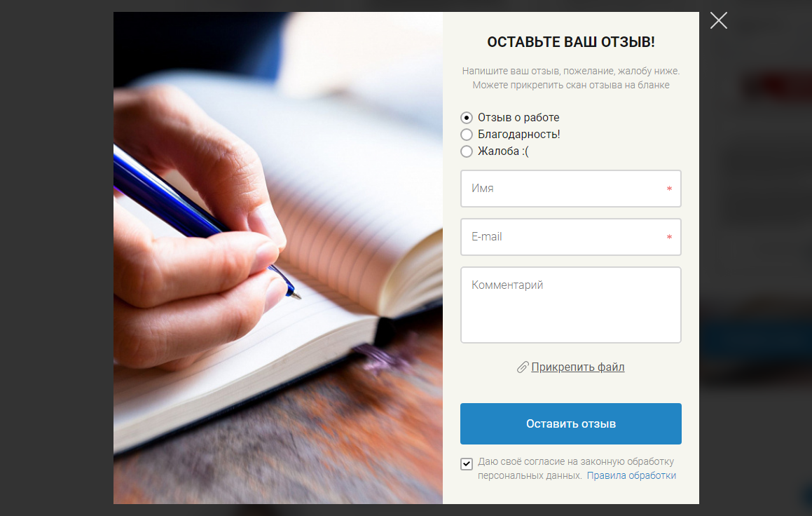Toggle the personal data consent checkbox
Screen dimensions: 812x516
[467, 463]
